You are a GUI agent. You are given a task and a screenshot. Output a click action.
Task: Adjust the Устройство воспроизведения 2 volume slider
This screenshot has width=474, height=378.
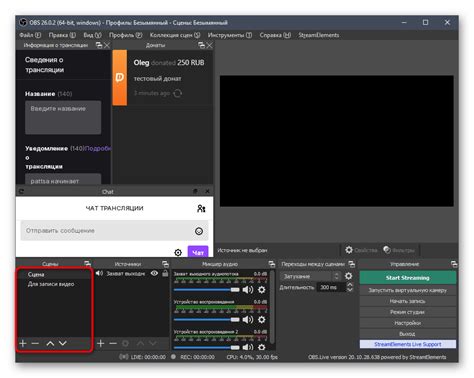coord(206,347)
